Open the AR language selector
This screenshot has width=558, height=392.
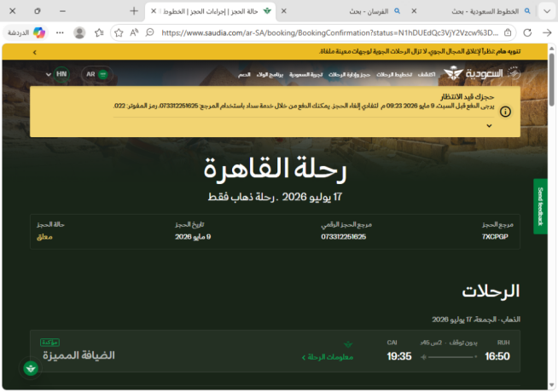coord(96,74)
